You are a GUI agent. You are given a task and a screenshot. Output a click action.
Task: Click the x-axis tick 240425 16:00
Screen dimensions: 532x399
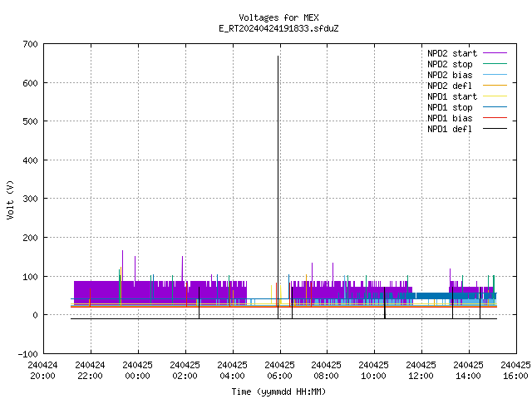click(515, 371)
